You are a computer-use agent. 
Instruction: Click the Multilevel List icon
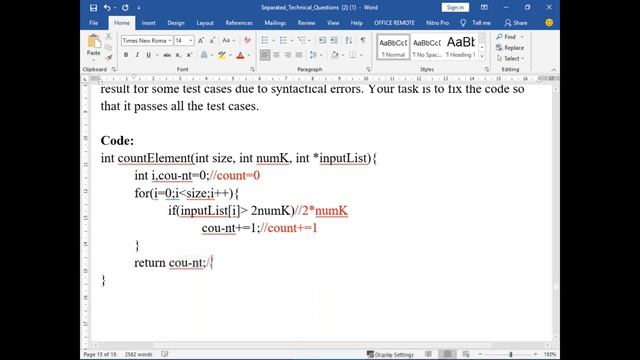302,40
